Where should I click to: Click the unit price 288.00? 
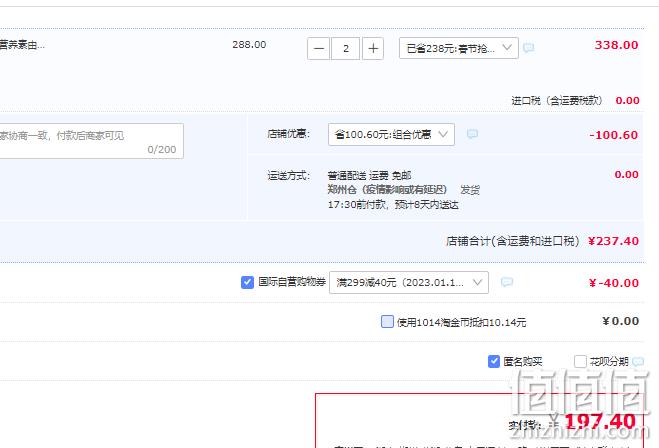click(249, 45)
